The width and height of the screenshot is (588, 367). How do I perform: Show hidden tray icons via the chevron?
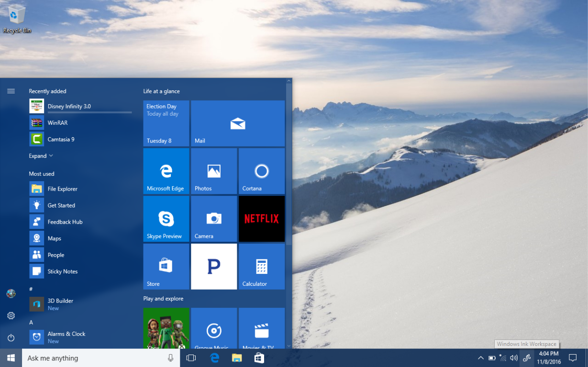[481, 357]
